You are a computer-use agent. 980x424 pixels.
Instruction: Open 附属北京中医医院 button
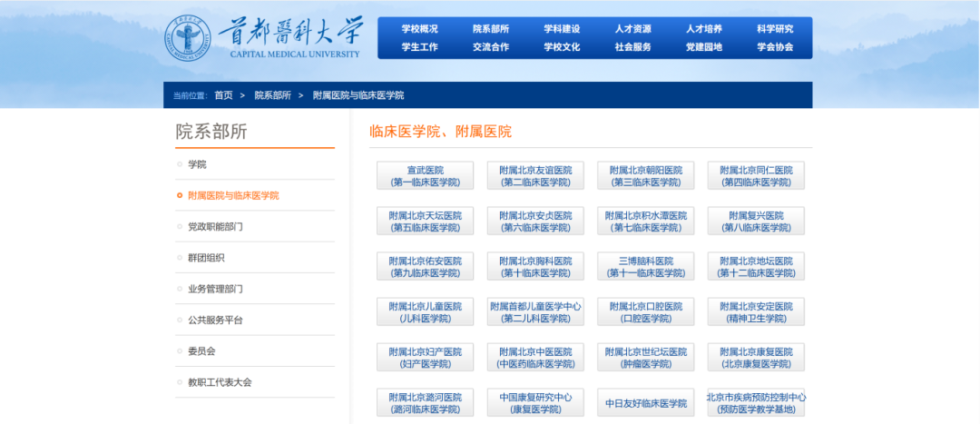[535, 357]
